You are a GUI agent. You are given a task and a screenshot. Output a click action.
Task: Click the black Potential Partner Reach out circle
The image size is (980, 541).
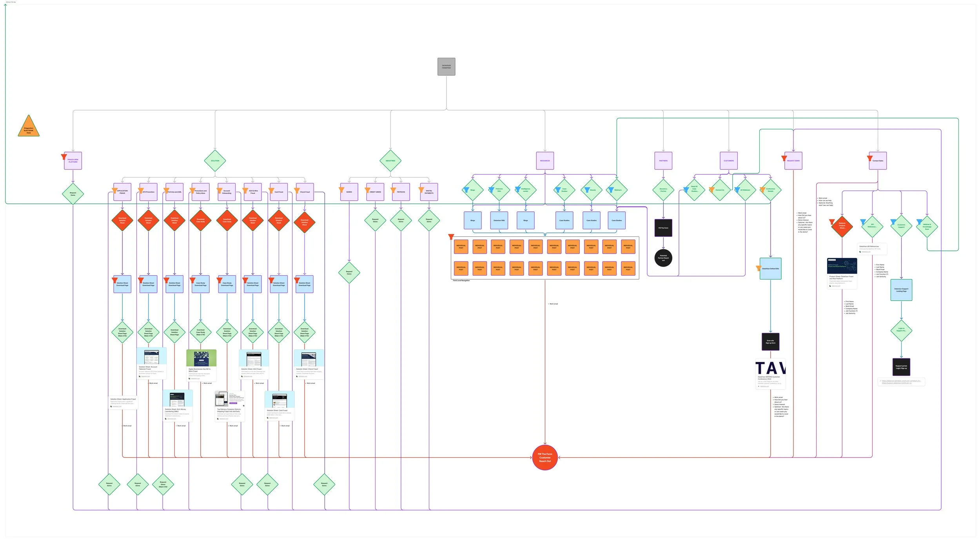pyautogui.click(x=663, y=258)
